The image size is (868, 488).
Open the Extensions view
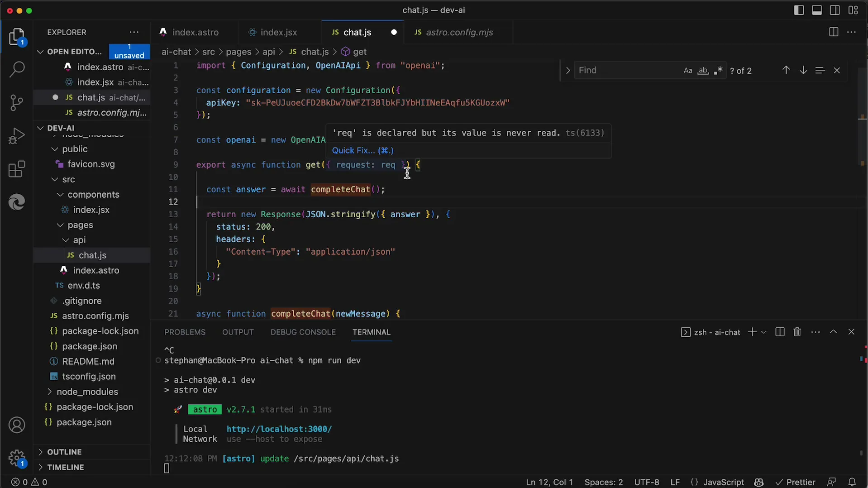[x=17, y=169]
